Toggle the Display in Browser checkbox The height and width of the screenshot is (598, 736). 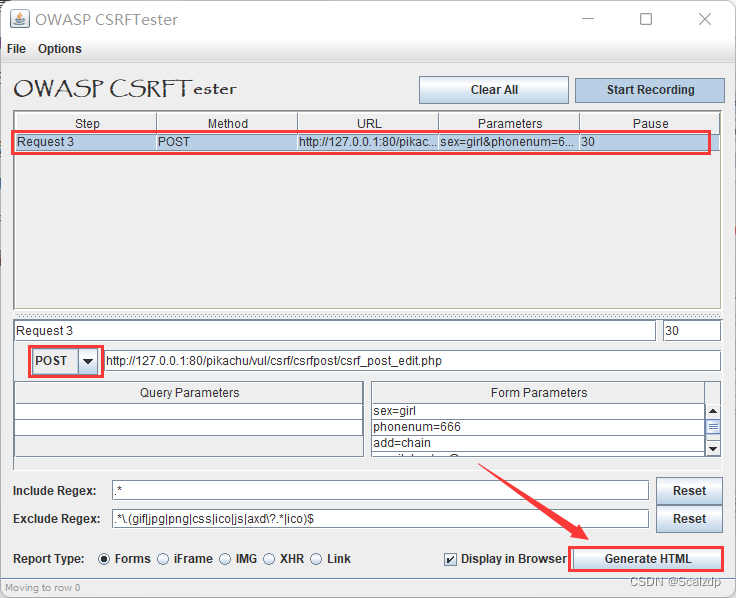450,560
